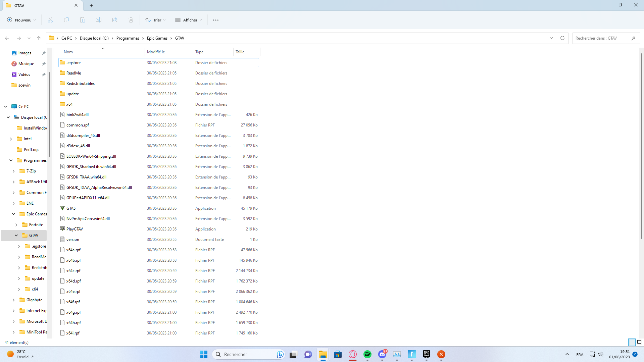Open Discord from the taskbar
644x362 pixels.
pos(382,354)
